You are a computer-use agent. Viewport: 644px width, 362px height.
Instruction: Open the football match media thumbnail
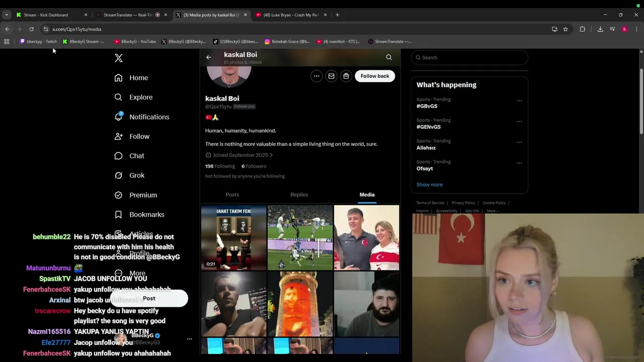(x=300, y=237)
